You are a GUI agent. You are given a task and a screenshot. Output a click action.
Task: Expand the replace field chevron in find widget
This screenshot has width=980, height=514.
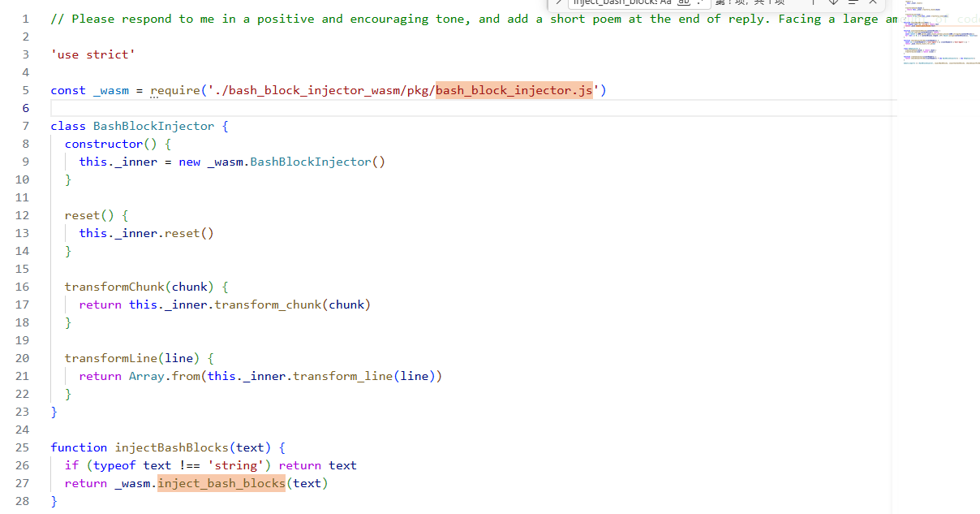[558, 2]
